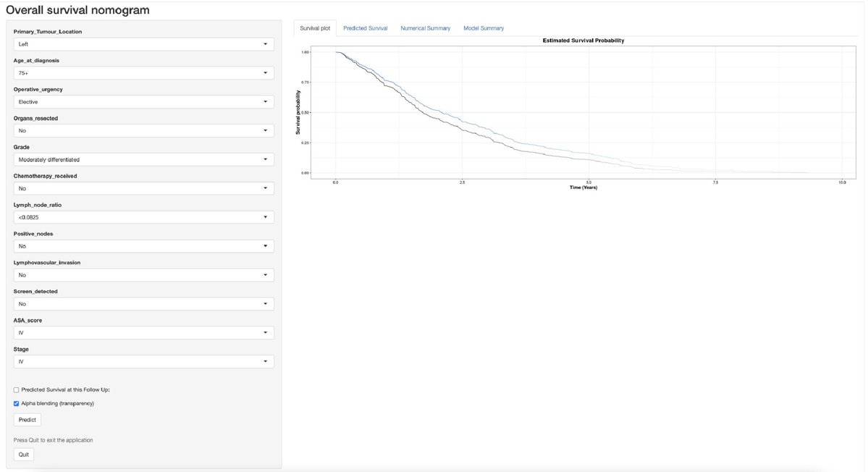Click the ASA_score field label

click(x=28, y=321)
